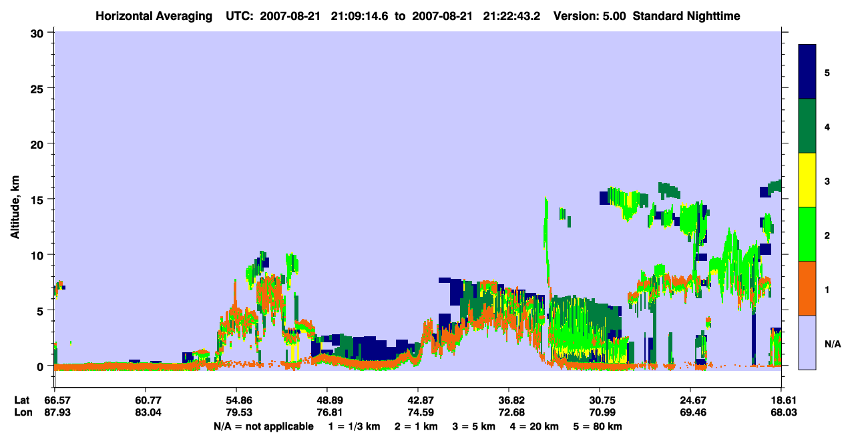868x445 pixels.
Task: Click the orange colorbar segment labeled 1
Action: [x=807, y=288]
